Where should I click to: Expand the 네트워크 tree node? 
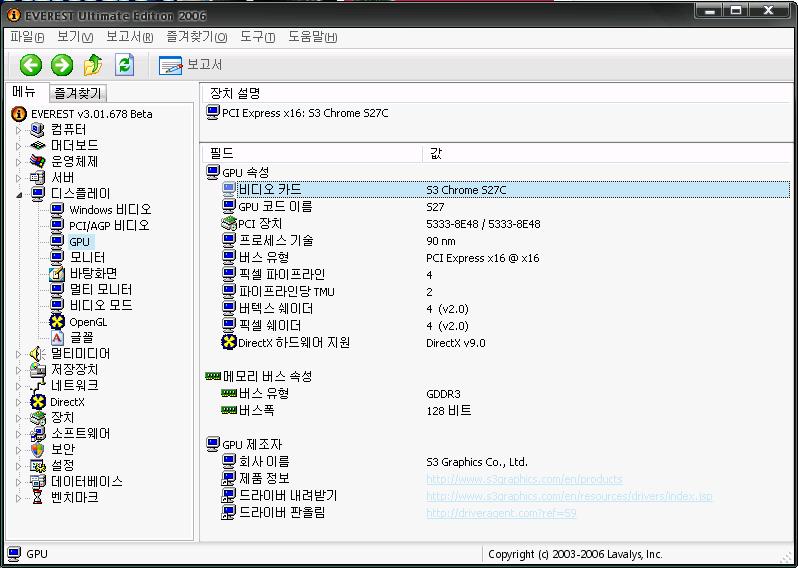pos(18,386)
